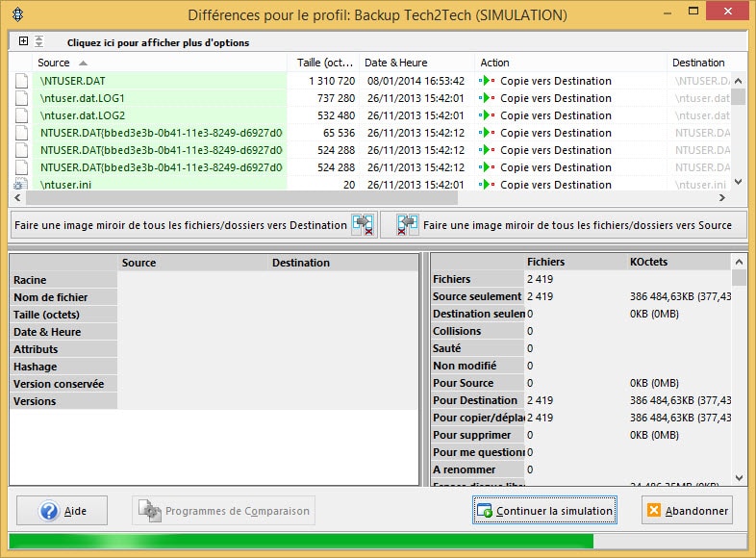Sort by Action column header
756x558 pixels.
(x=495, y=63)
